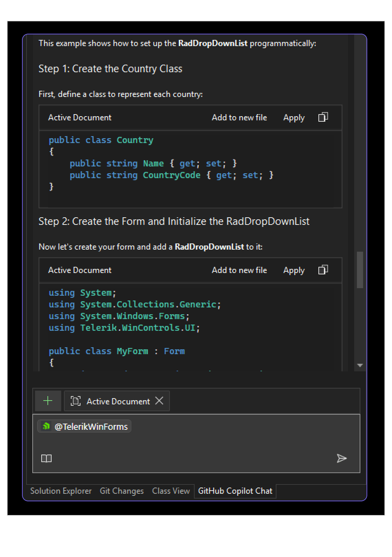
Task: Click the CountryCode property code line
Action: click(x=172, y=175)
